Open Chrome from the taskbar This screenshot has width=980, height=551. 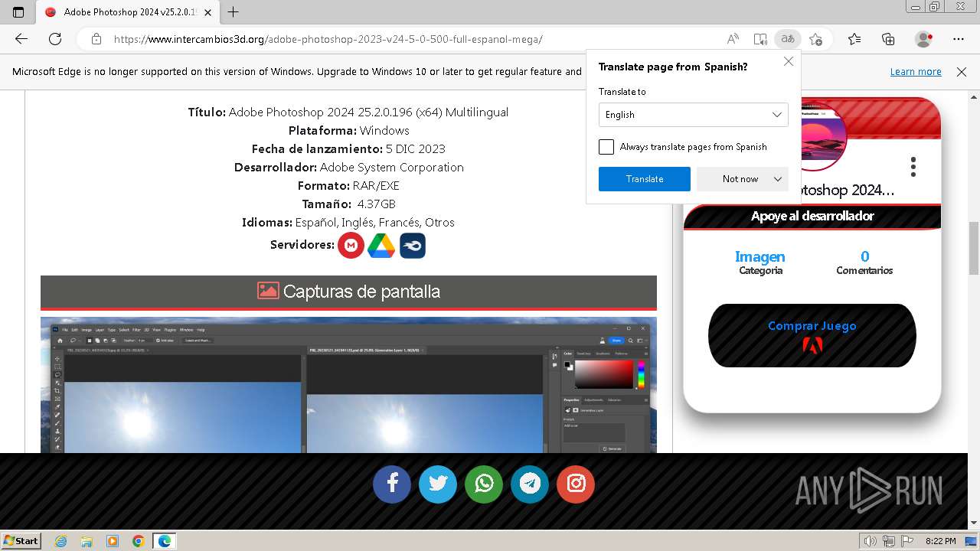click(139, 541)
